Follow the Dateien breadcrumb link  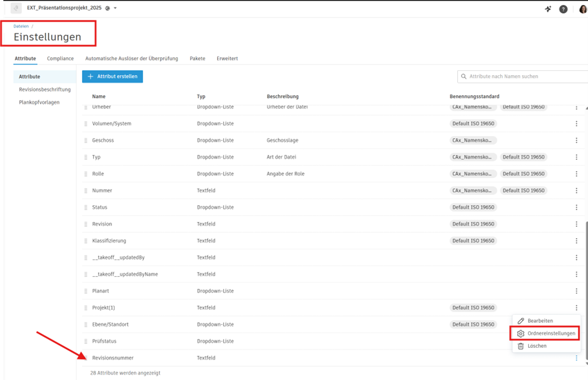click(21, 26)
